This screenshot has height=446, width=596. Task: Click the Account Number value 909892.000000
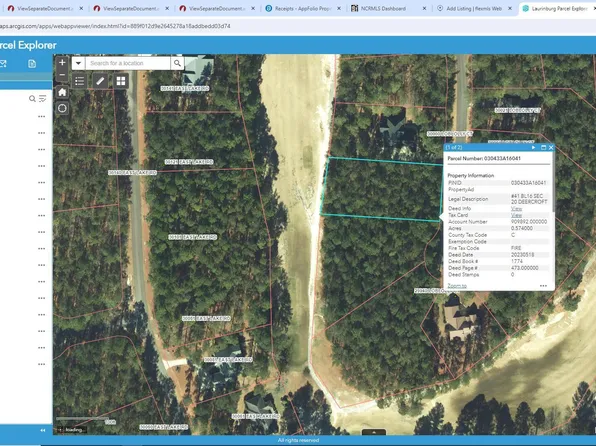(x=529, y=221)
